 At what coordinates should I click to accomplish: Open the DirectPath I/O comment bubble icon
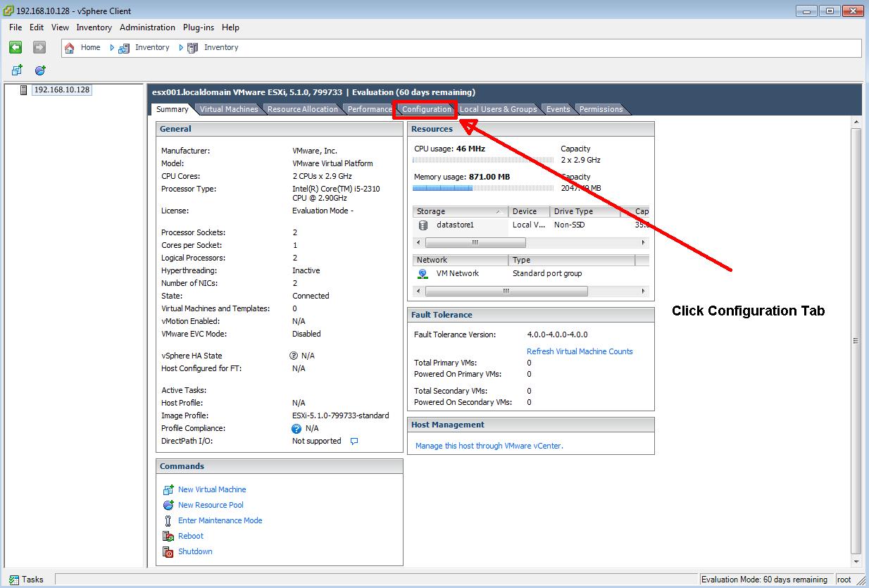click(354, 441)
